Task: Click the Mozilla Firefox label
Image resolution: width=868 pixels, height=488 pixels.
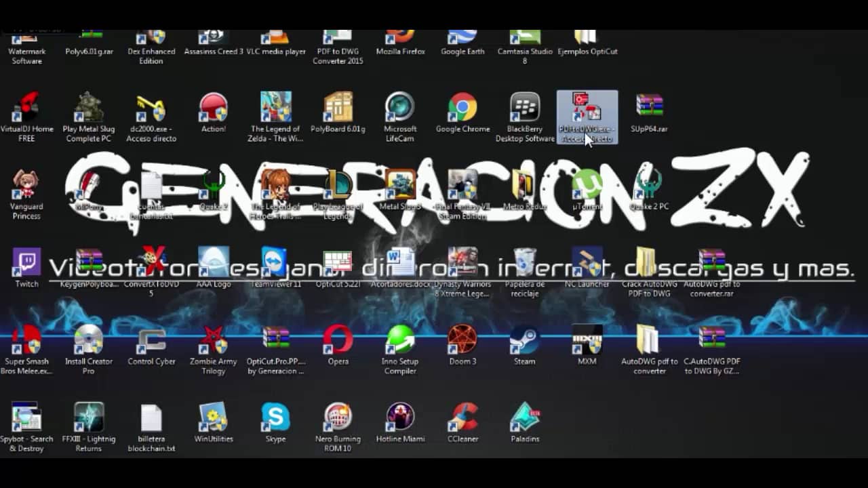Action: point(400,52)
